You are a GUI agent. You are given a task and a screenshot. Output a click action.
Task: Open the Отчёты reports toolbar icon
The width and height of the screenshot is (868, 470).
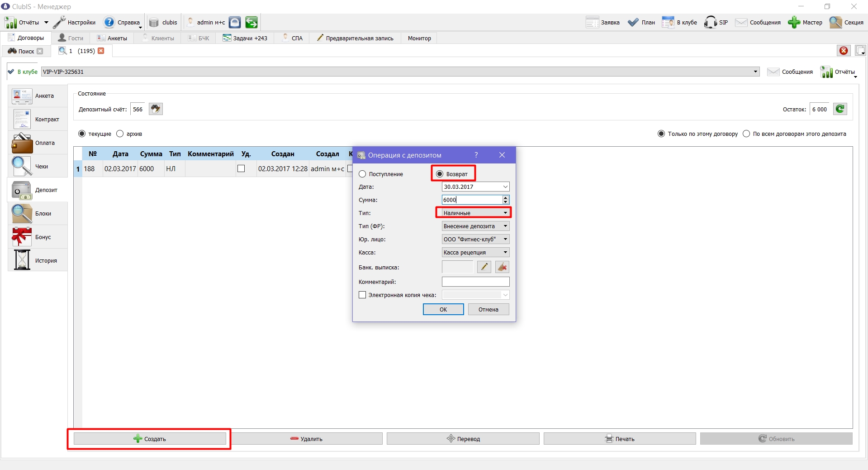tap(11, 22)
